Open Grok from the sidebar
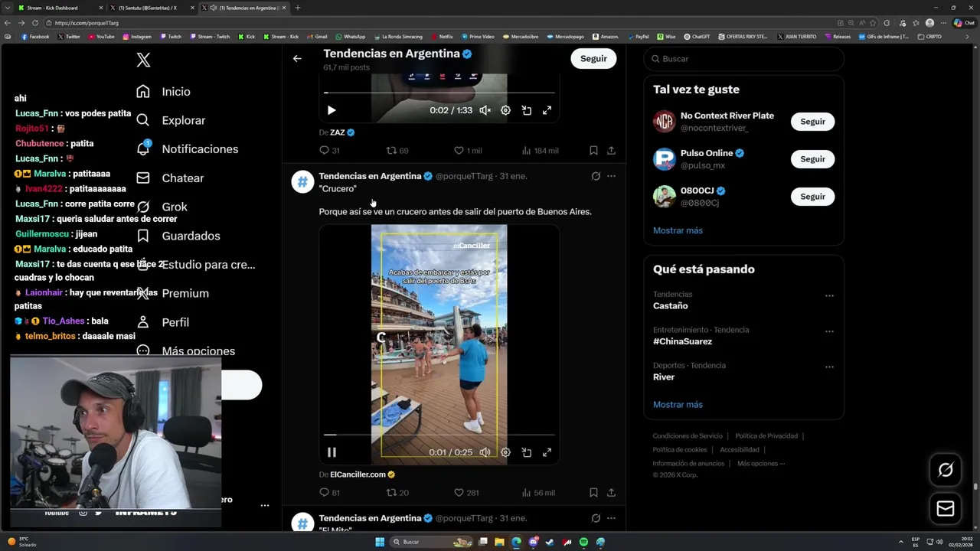Screen dimensions: 980x551 point(162,207)
